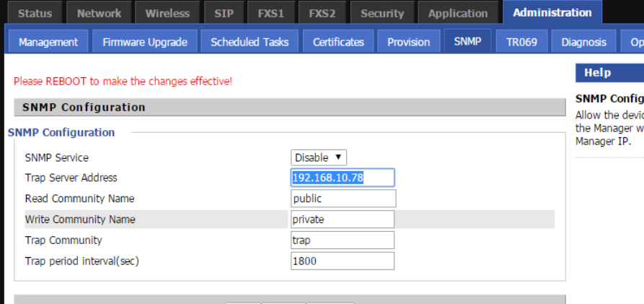Open the Provision sub-tab
644x304 pixels.
(408, 42)
